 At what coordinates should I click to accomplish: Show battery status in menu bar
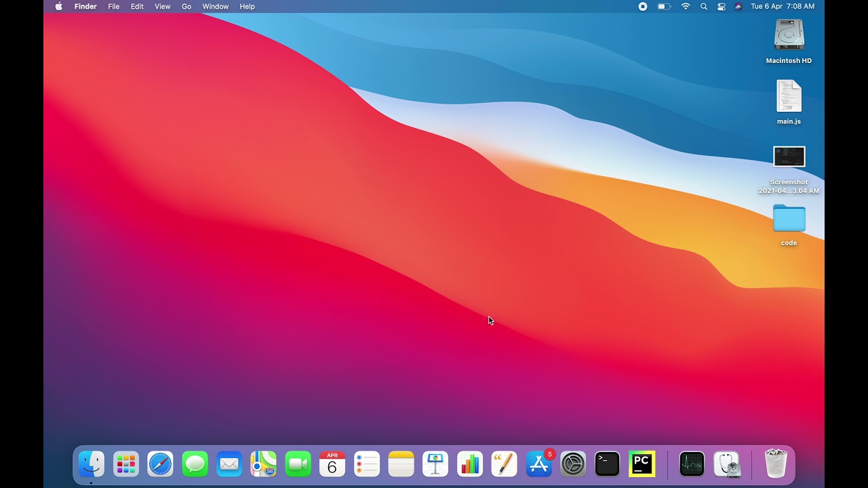point(664,6)
